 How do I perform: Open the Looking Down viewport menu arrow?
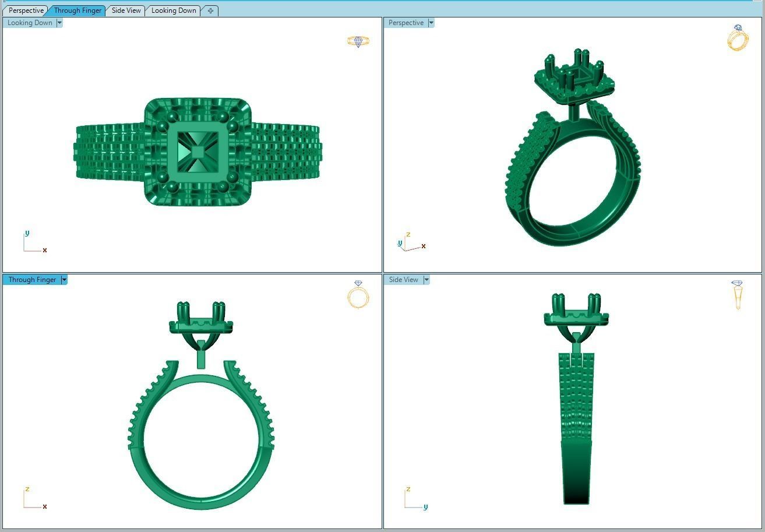59,23
